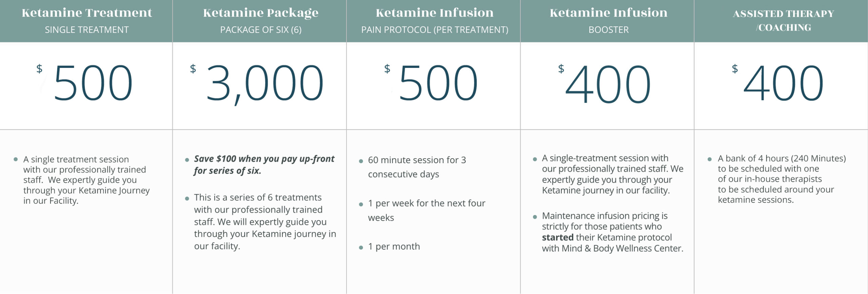
Task: Click the dollar sign beside the 3,000 price
Action: 193,69
